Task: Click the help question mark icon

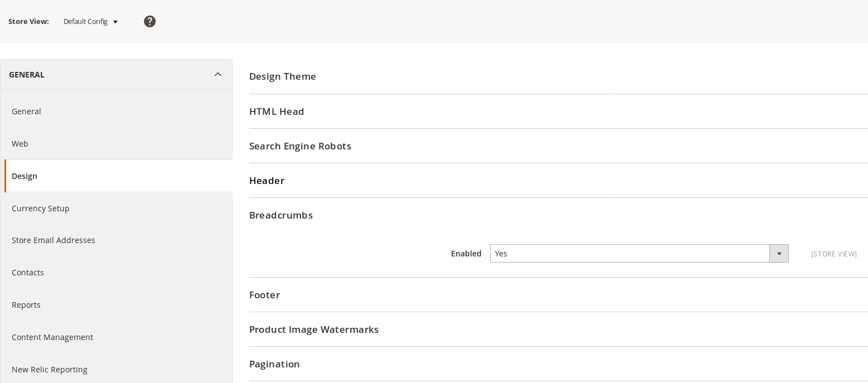Action: point(149,21)
